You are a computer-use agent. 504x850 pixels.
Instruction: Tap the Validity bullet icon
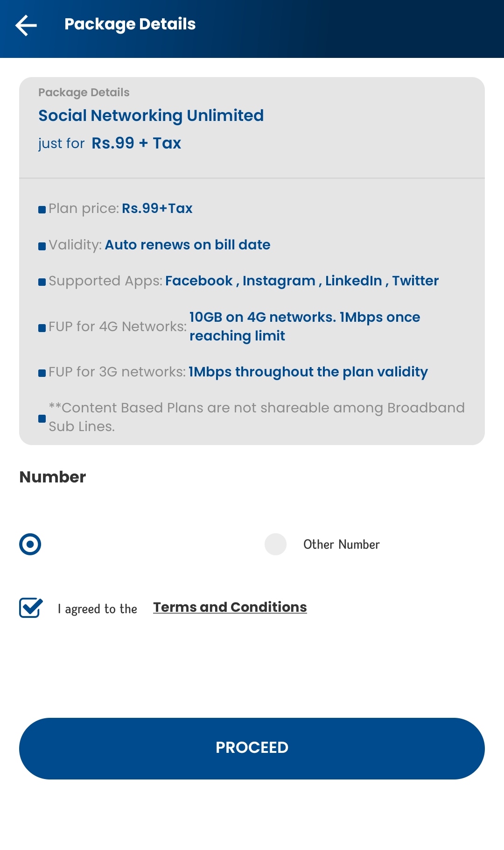coord(42,246)
